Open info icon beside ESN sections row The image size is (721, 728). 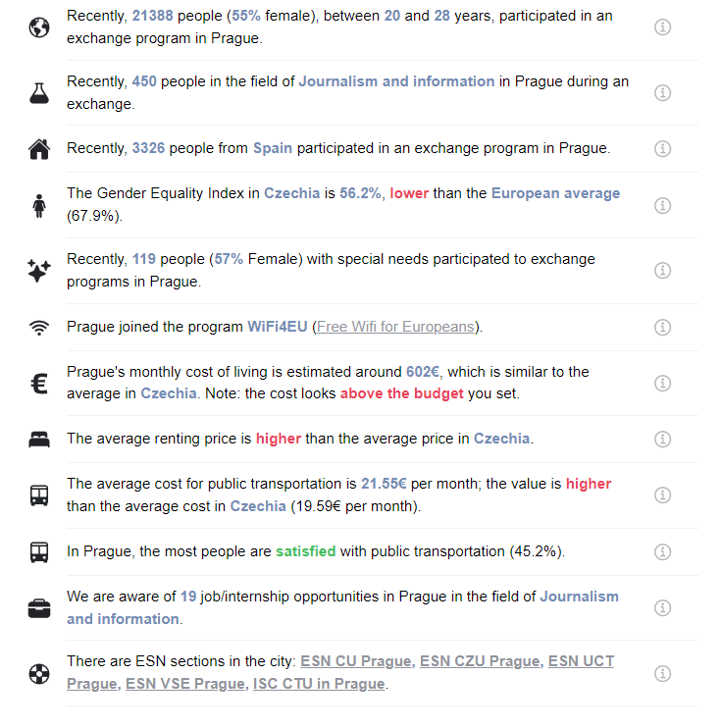tap(662, 673)
